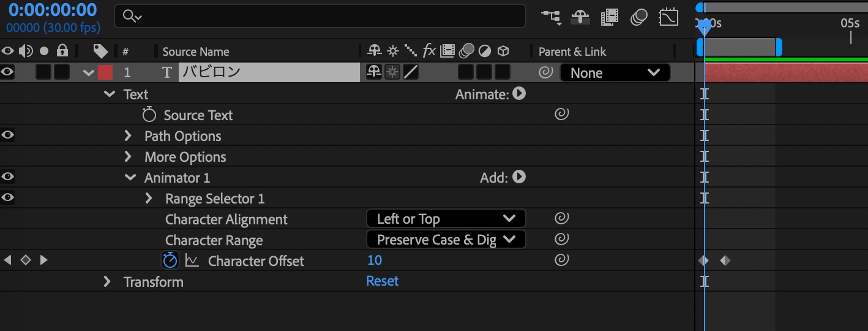868x331 pixels.
Task: Hide the バビロン layer with eye icon
Action: point(7,72)
